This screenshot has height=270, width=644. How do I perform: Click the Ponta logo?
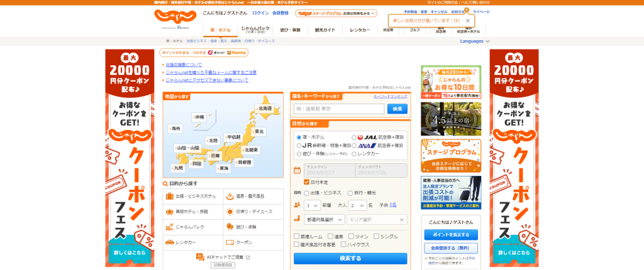click(236, 53)
